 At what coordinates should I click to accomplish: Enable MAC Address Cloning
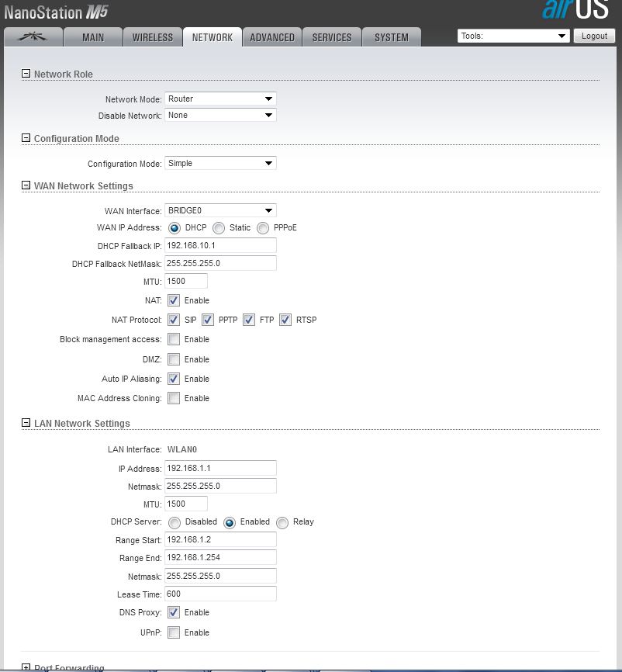[174, 398]
